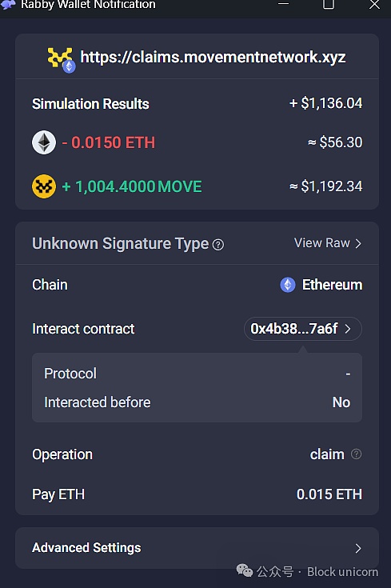Click chevron next to View Raw
Image resolution: width=391 pixels, height=588 pixels.
pos(358,244)
